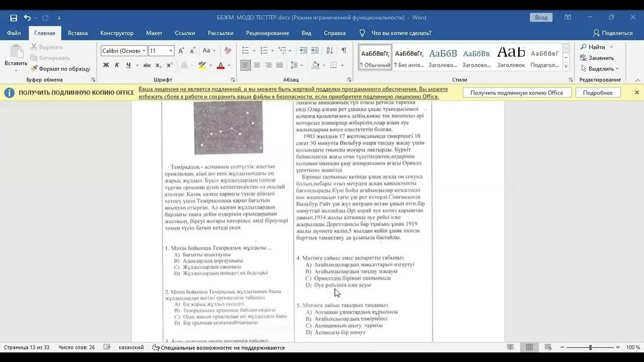Open Файл tab
The height and width of the screenshot is (362, 644).
(14, 33)
